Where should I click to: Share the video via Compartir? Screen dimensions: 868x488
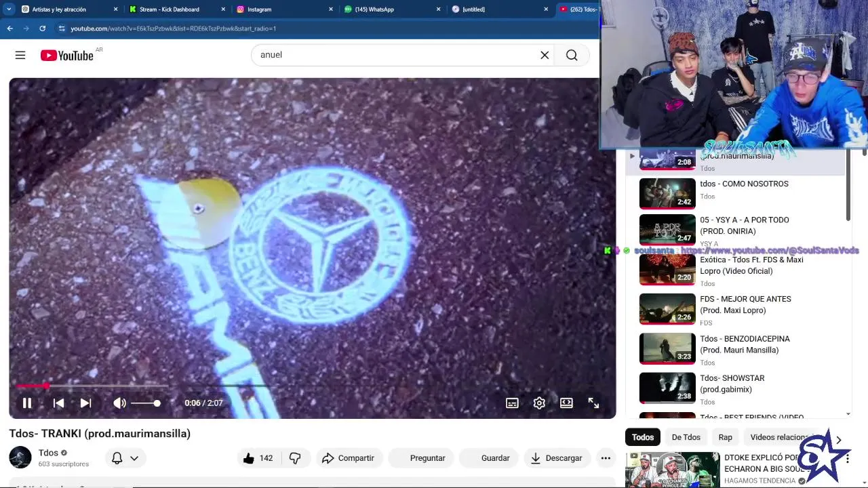(x=349, y=458)
